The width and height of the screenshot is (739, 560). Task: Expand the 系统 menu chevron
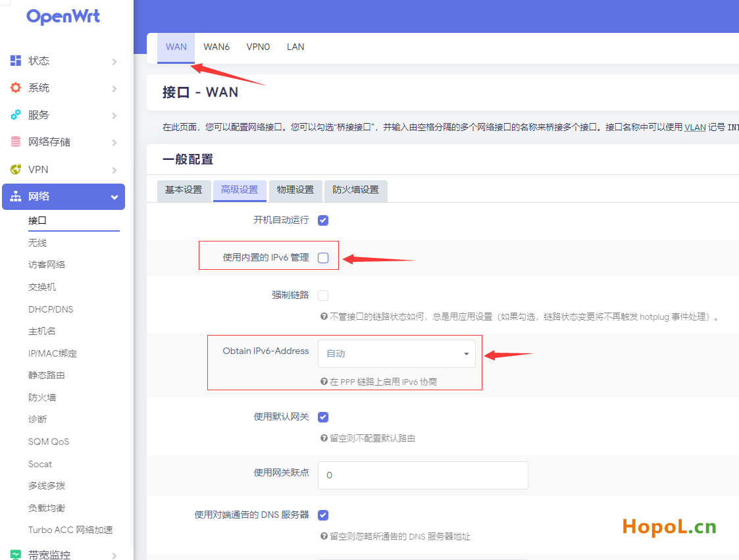(114, 89)
